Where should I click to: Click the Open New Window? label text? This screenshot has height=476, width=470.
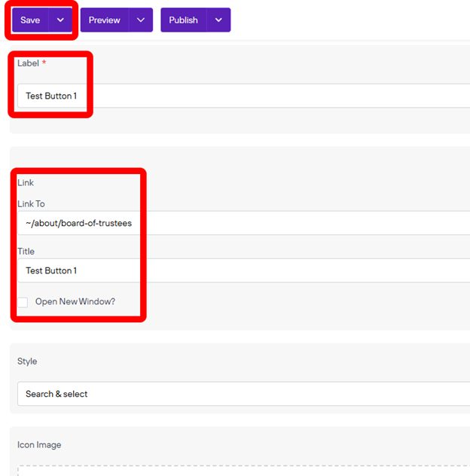tap(75, 301)
